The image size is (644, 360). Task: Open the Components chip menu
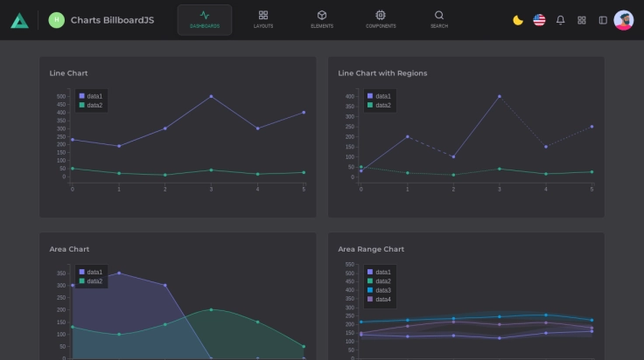tap(381, 19)
